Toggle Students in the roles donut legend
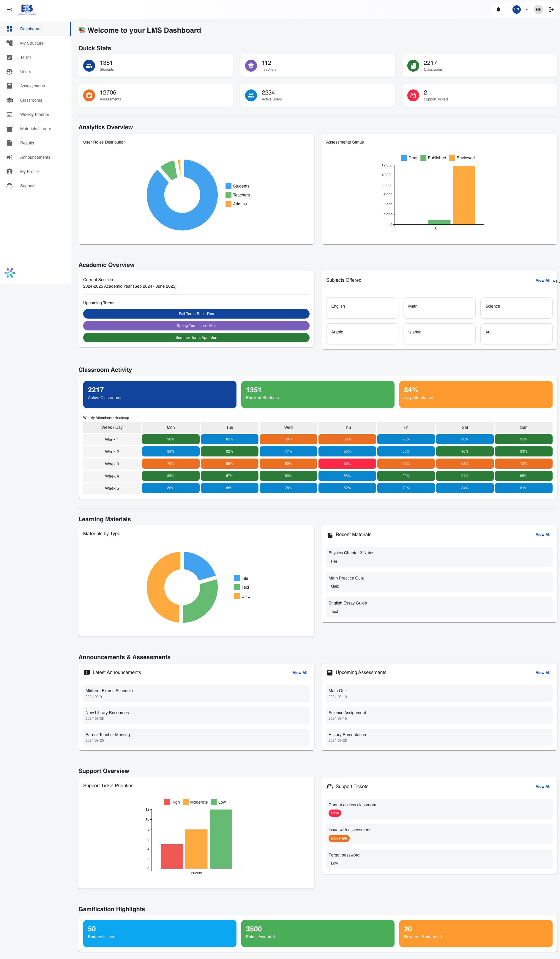Screen dimensions: 560x959 [237, 186]
